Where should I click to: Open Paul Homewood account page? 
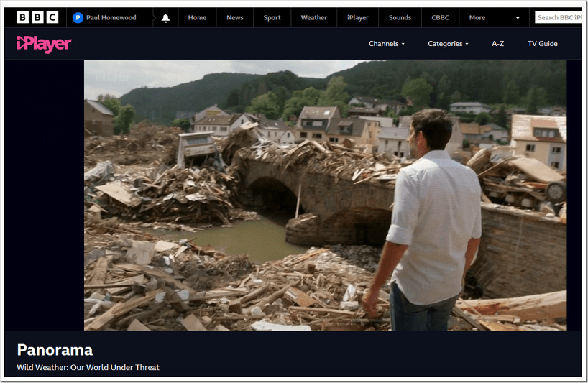tap(113, 17)
